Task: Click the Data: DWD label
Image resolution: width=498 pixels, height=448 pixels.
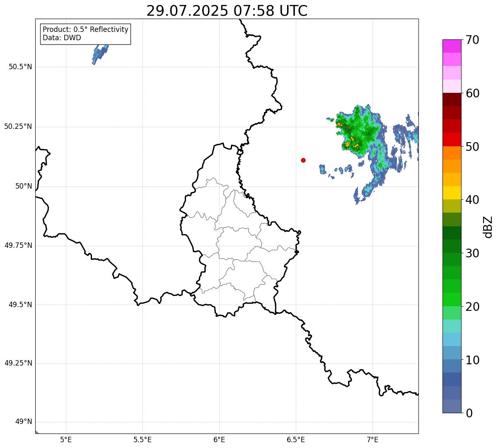Action: pyautogui.click(x=62, y=38)
